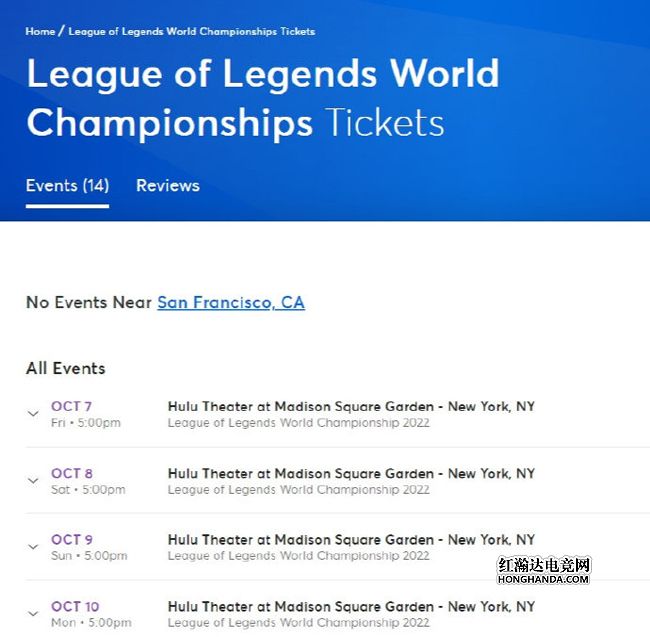Expand the OCT 10 event chevron
650x637 pixels.
(33, 613)
